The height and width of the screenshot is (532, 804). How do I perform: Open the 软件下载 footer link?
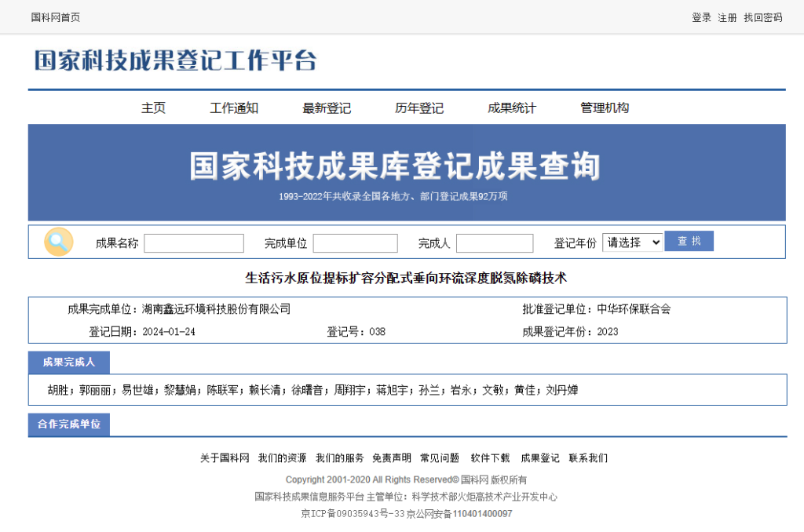tap(490, 458)
